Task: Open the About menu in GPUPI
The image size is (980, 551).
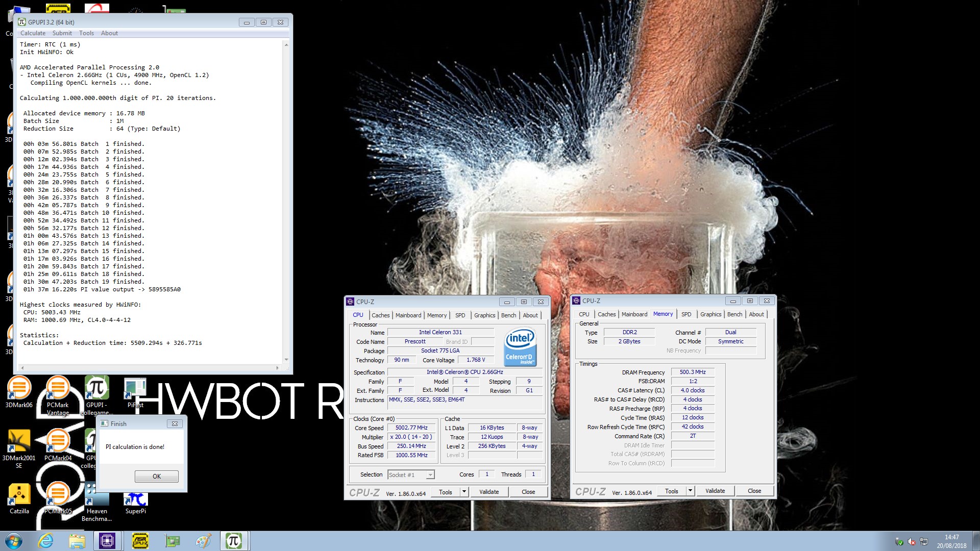Action: point(109,33)
